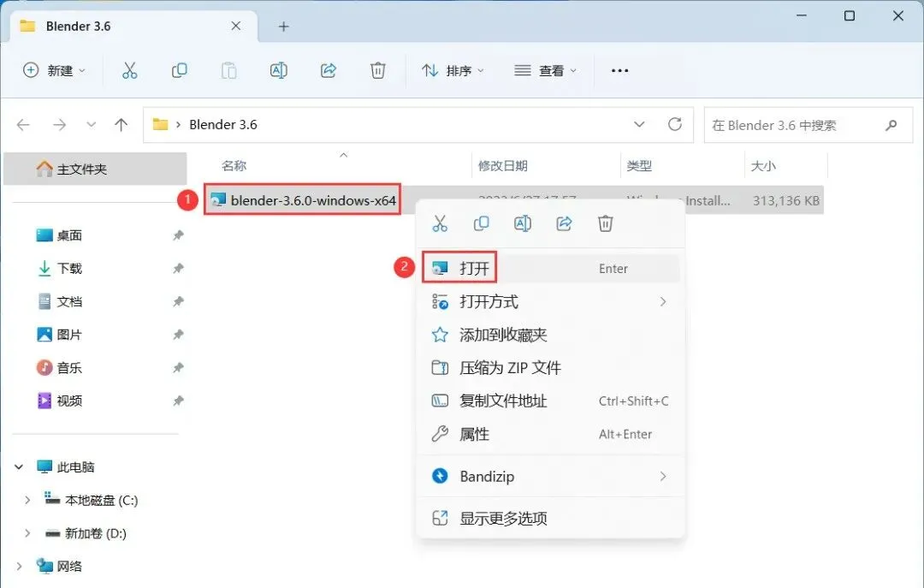Open the 排序 sort dropdown
This screenshot has height=588, width=924.
click(453, 71)
